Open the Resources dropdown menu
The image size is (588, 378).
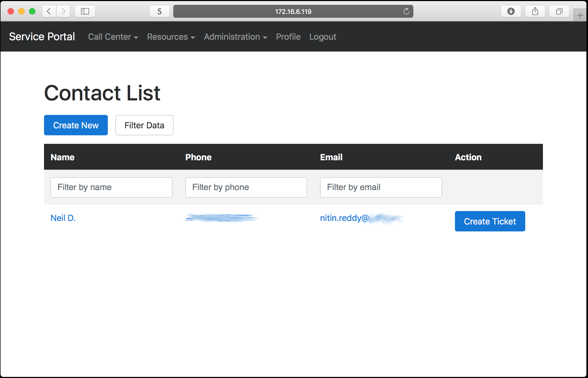[x=171, y=37]
